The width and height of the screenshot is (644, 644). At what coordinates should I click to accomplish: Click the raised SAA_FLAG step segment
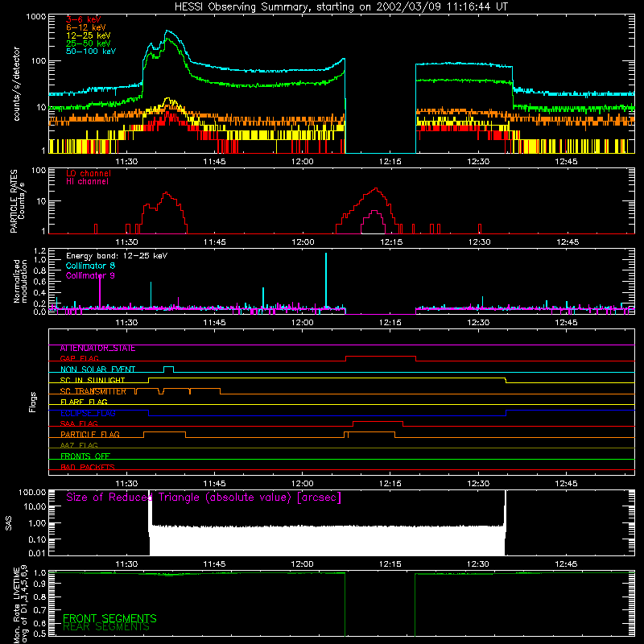click(378, 422)
